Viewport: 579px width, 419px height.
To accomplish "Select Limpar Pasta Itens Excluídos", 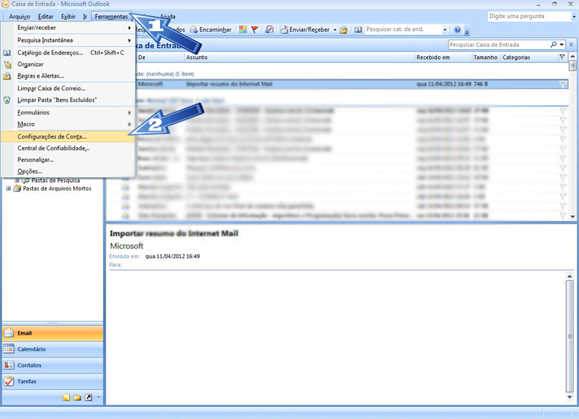I will (x=68, y=100).
